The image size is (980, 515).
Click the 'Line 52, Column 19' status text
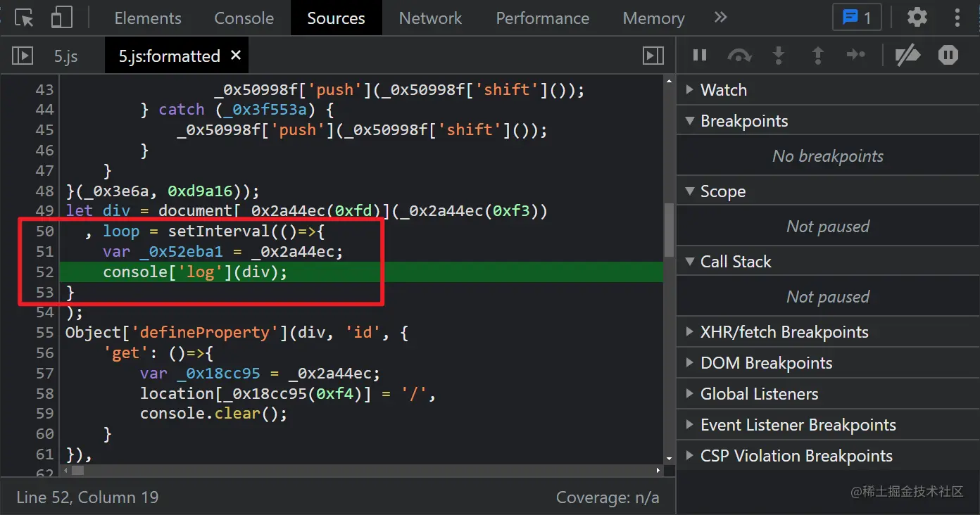(x=87, y=497)
